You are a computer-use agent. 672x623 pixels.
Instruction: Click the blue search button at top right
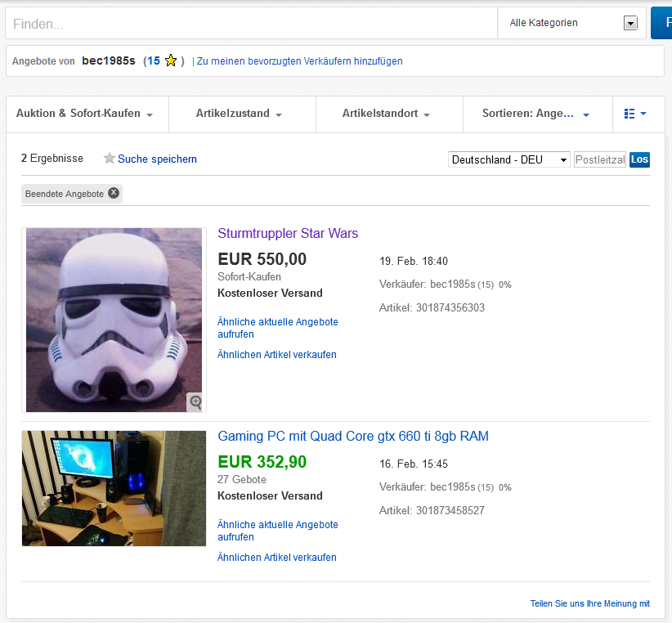coord(661,23)
